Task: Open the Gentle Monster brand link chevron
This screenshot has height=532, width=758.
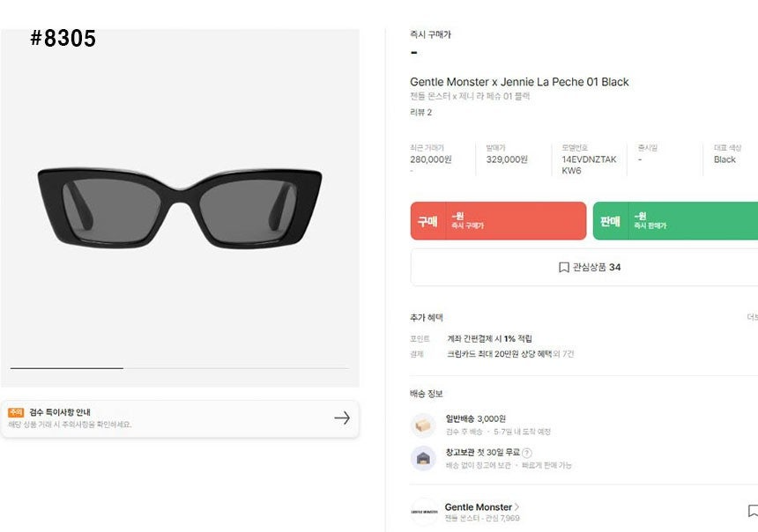Action: [516, 506]
